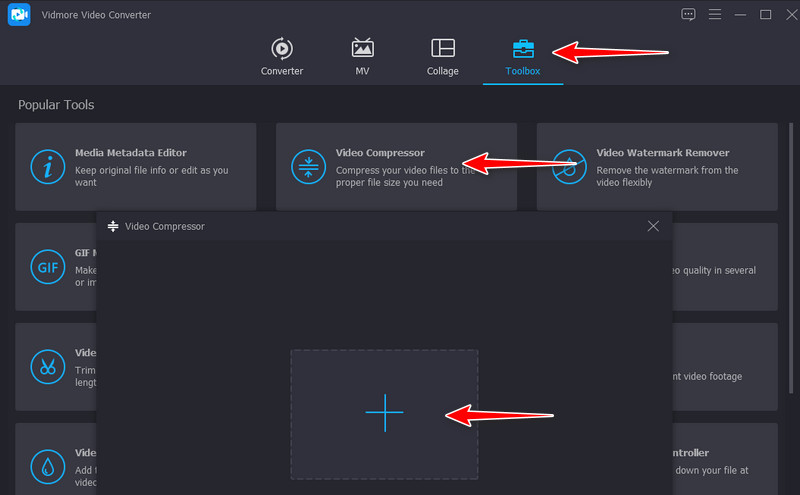800x495 pixels.
Task: Click the scissors Video Trimmer icon
Action: pyautogui.click(x=47, y=366)
